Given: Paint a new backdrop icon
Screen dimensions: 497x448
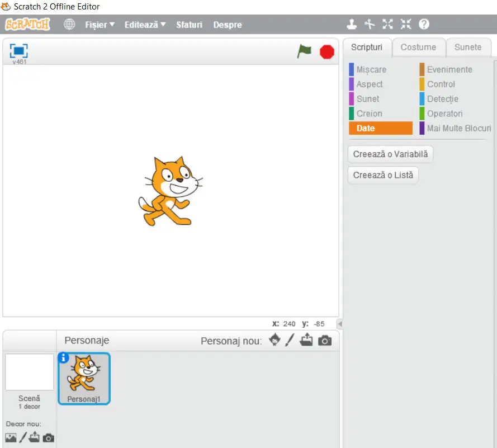Looking at the screenshot, I should point(23,437).
